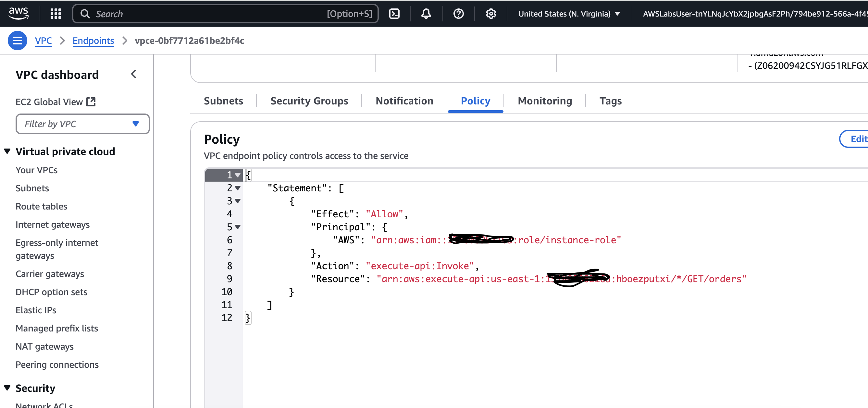Focus the top Search field
This screenshot has width=868, height=408.
[225, 14]
